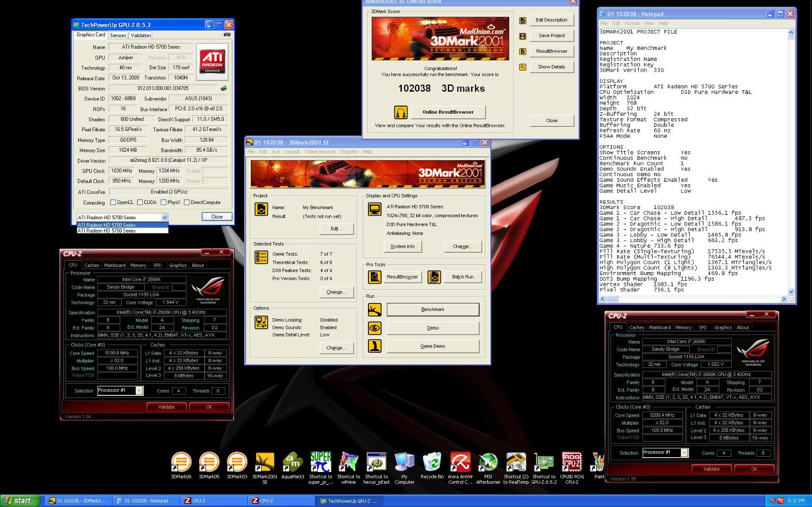812x507 pixels.
Task: Toggle the DirectCompute checkbox in GPU-Z
Action: (187, 202)
